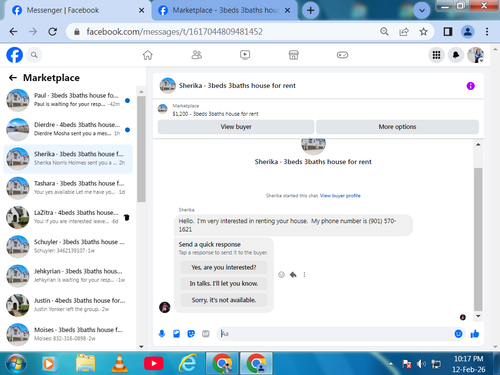Open Justin - 4beds 3baths house conversation
Image resolution: width=500 pixels, height=375 pixels.
point(68,305)
